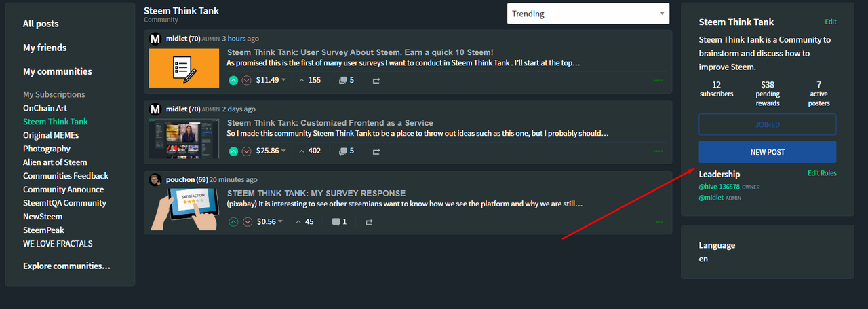Image resolution: width=868 pixels, height=309 pixels.
Task: Open midlet's avatar on User Survey post
Action: 155,39
